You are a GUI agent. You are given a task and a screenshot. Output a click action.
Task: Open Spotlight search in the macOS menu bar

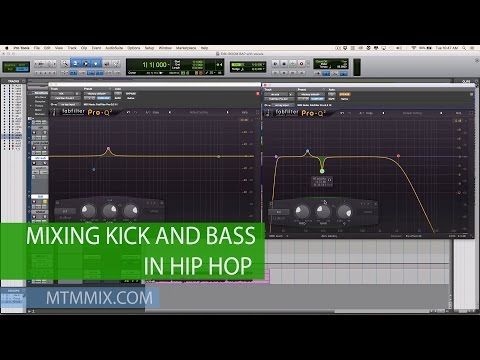(x=464, y=48)
